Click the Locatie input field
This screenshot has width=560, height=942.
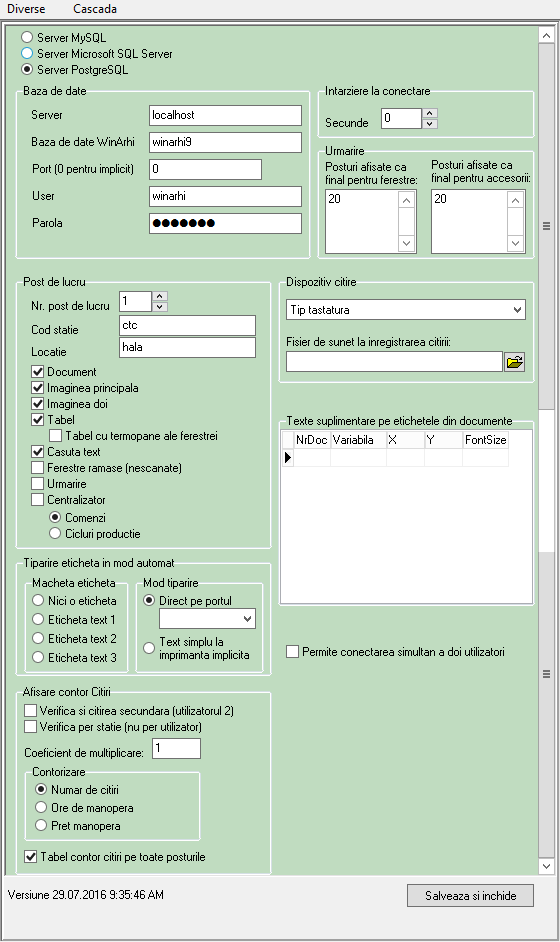(187, 347)
